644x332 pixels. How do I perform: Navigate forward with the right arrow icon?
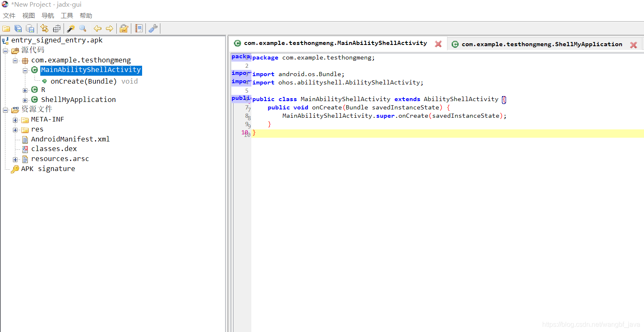tap(109, 28)
